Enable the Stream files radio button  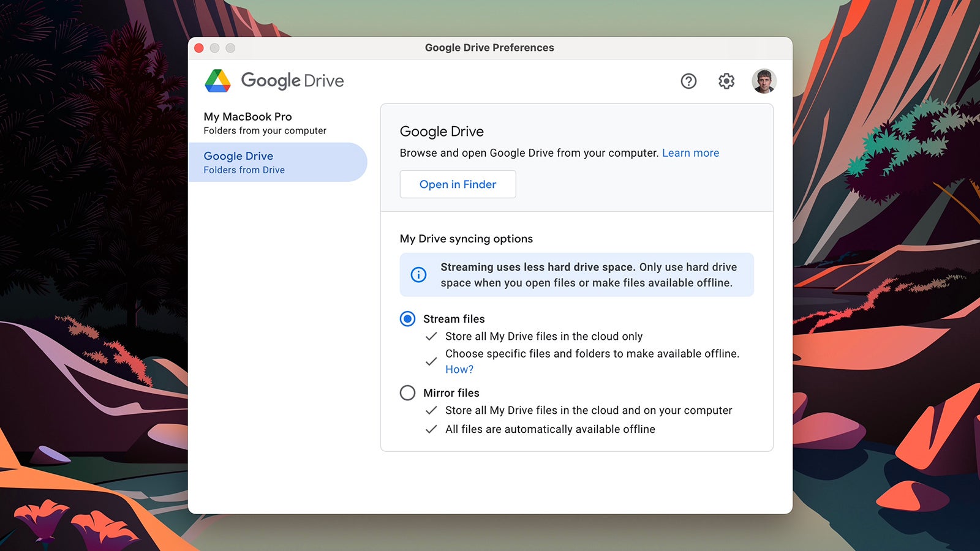pos(407,319)
